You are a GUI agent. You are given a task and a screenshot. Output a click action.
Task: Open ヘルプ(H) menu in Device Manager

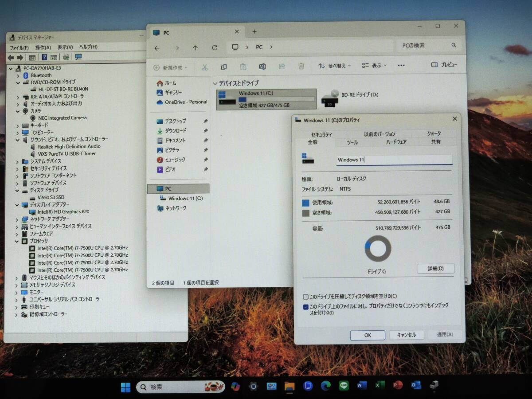click(88, 47)
